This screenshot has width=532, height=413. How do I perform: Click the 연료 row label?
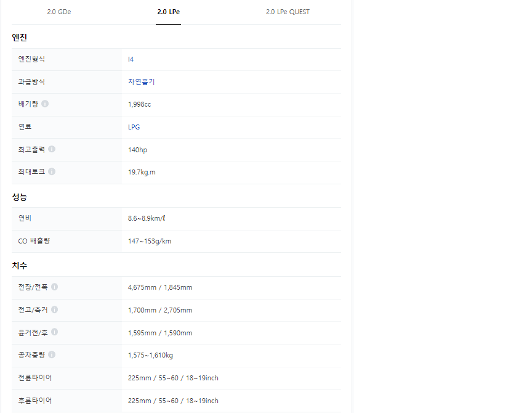(25, 127)
